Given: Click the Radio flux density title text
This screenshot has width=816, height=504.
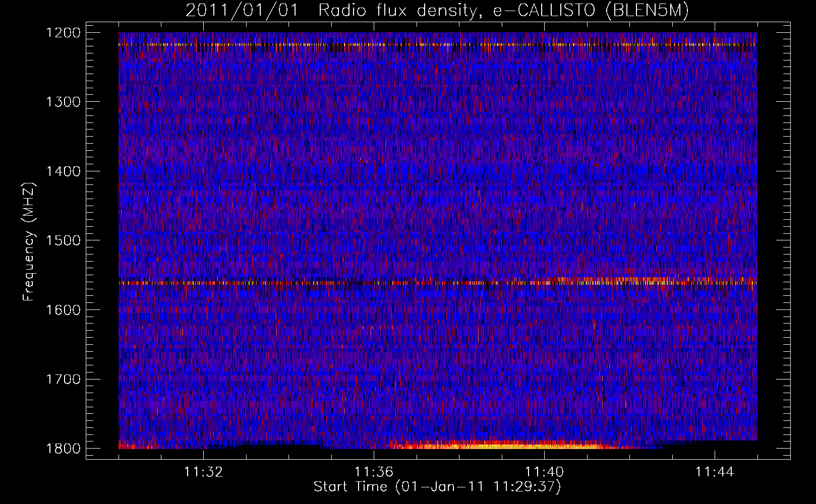Looking at the screenshot, I should coord(397,11).
